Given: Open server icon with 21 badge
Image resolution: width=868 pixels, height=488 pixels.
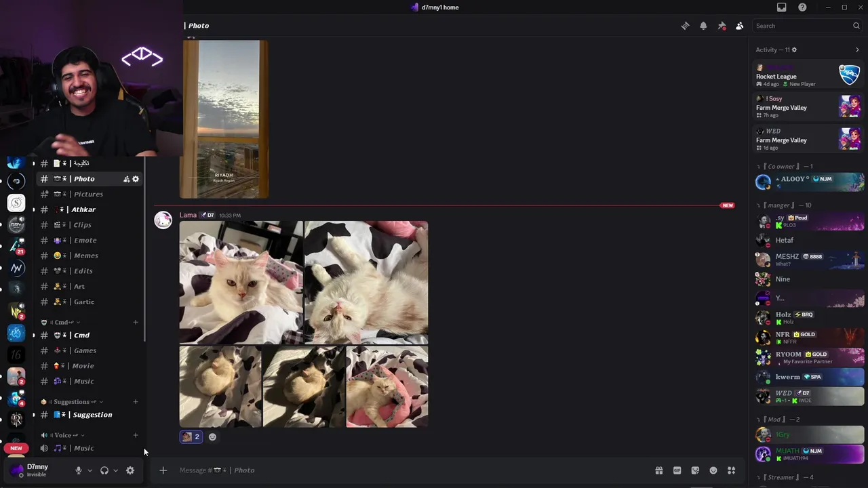Looking at the screenshot, I should 16,246.
